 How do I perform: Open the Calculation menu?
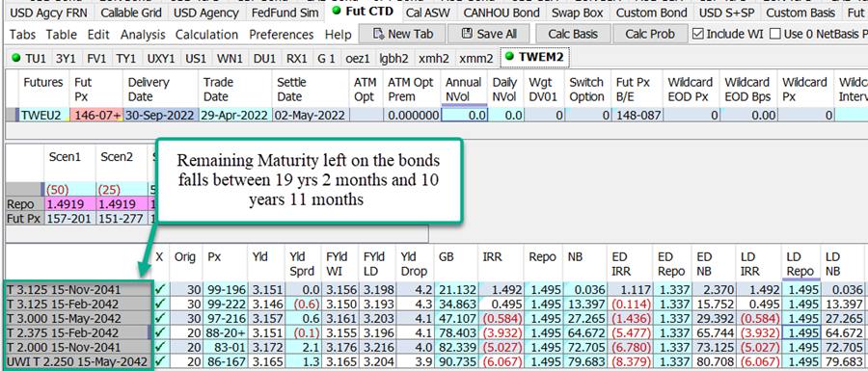tap(206, 35)
